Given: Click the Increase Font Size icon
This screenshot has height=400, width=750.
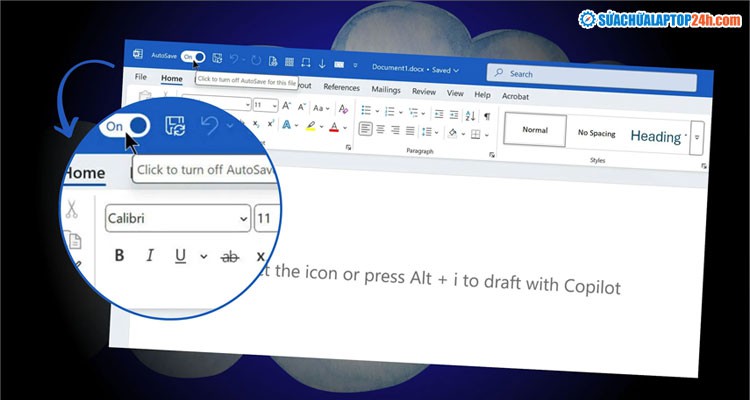Looking at the screenshot, I should [287, 106].
